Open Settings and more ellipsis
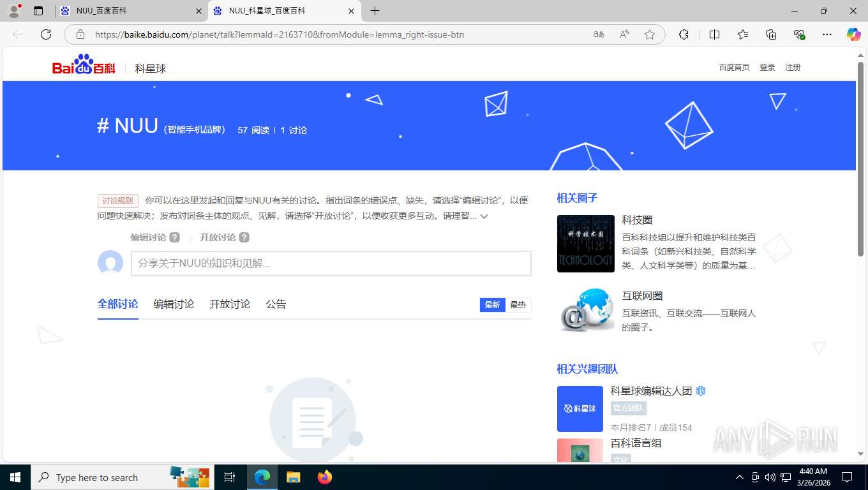 827,34
